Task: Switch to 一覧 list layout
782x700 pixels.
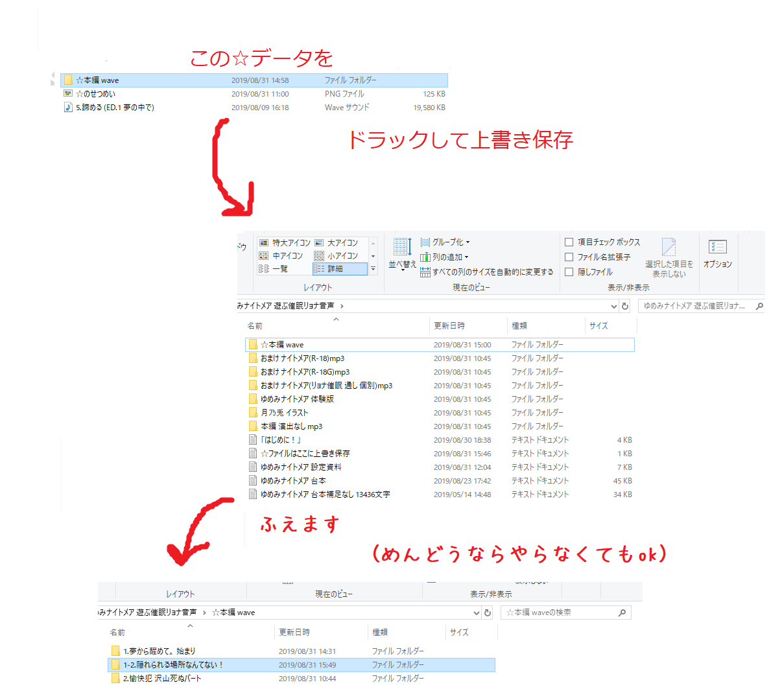Action: 274,269
